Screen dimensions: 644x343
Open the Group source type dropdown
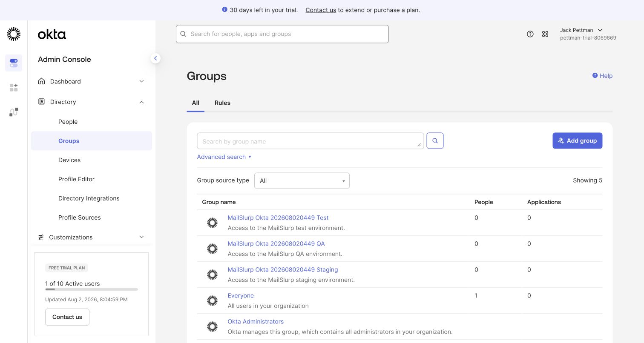coord(302,180)
